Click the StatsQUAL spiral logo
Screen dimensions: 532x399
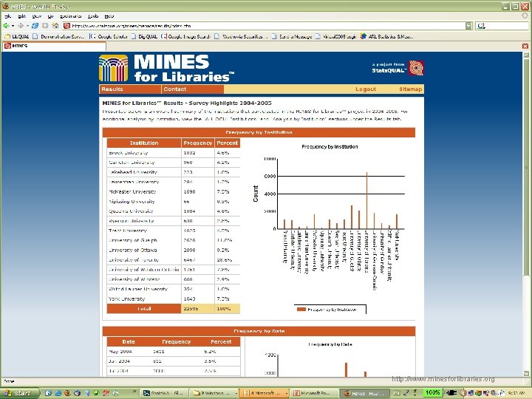tap(416, 68)
